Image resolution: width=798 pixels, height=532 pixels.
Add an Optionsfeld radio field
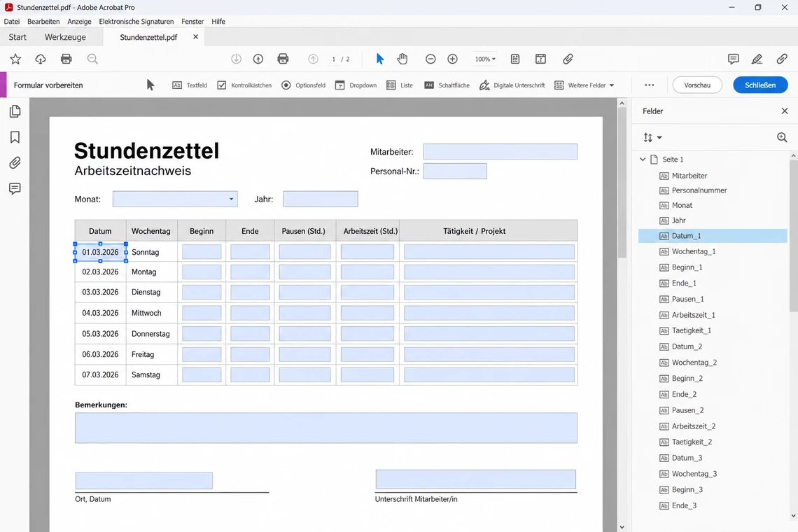click(303, 85)
